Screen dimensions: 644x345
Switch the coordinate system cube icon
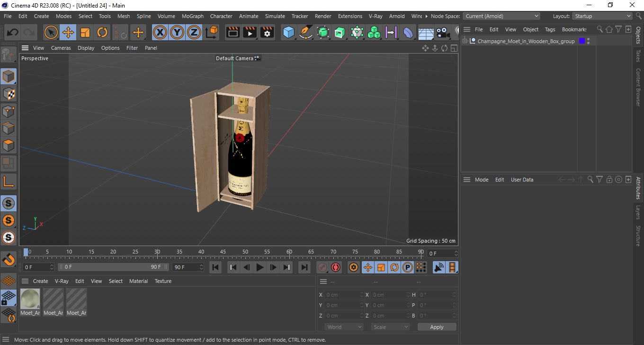point(212,33)
